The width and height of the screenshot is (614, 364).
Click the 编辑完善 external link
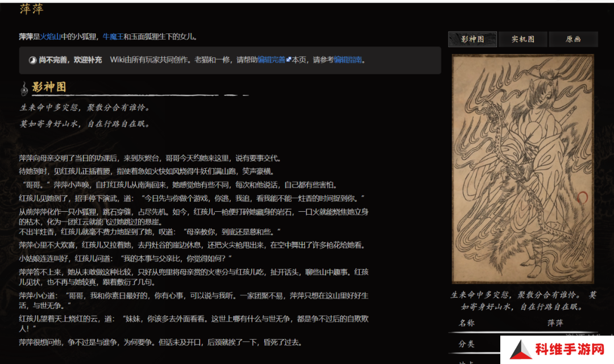271,60
